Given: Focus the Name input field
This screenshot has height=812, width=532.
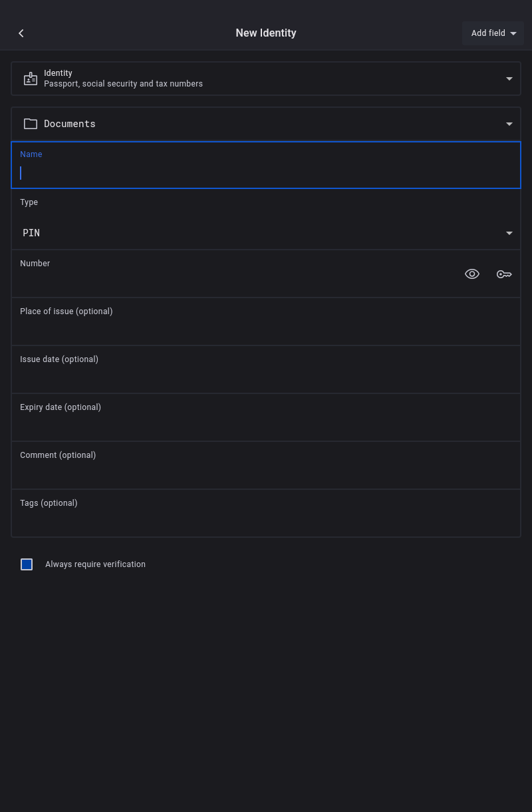Looking at the screenshot, I should [266, 172].
